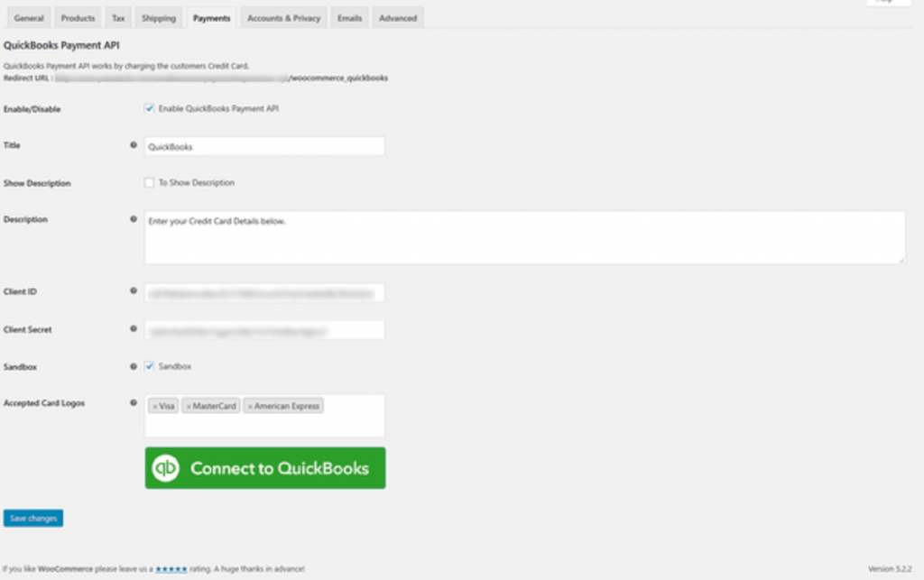924x580 pixels.
Task: Click Save changes button
Action: point(33,518)
